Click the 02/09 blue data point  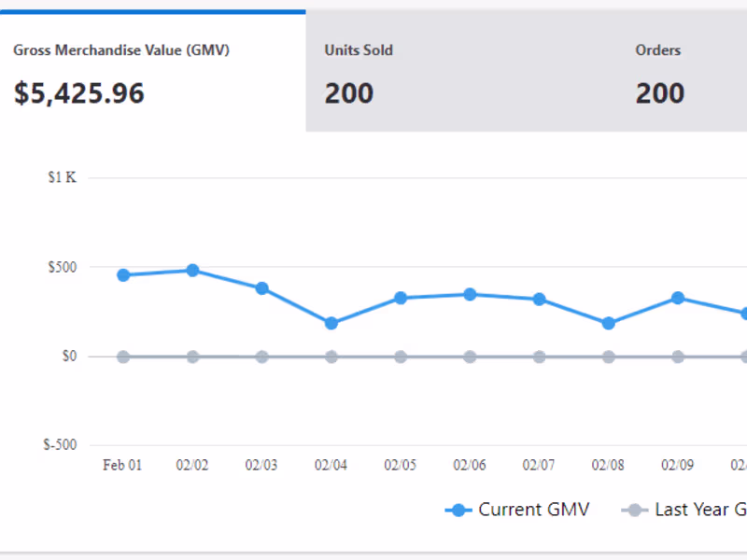click(x=678, y=298)
